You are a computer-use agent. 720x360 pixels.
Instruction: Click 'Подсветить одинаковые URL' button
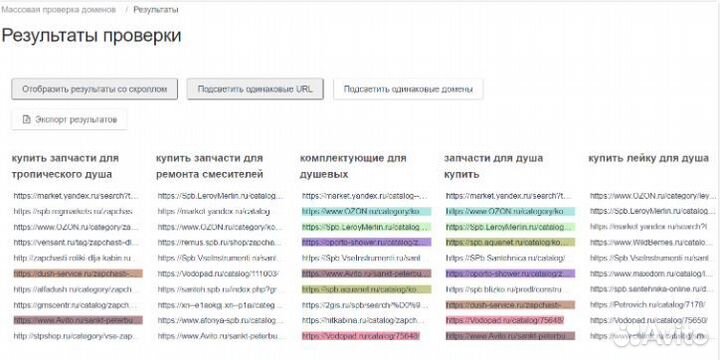[255, 89]
